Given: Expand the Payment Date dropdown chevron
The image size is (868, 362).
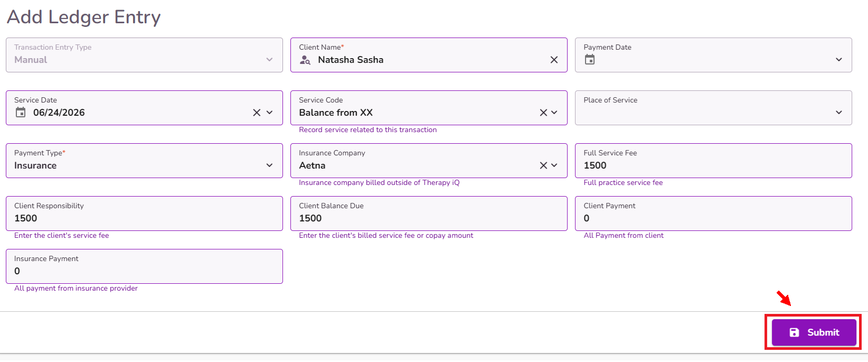Looking at the screenshot, I should (x=839, y=60).
